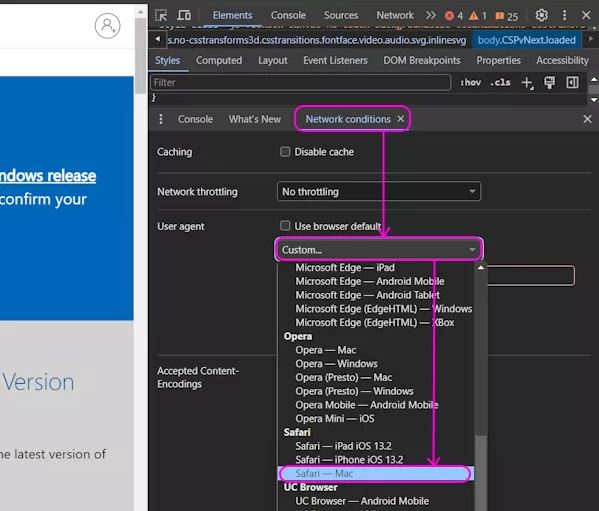Select the Computed subtab

coord(219,60)
